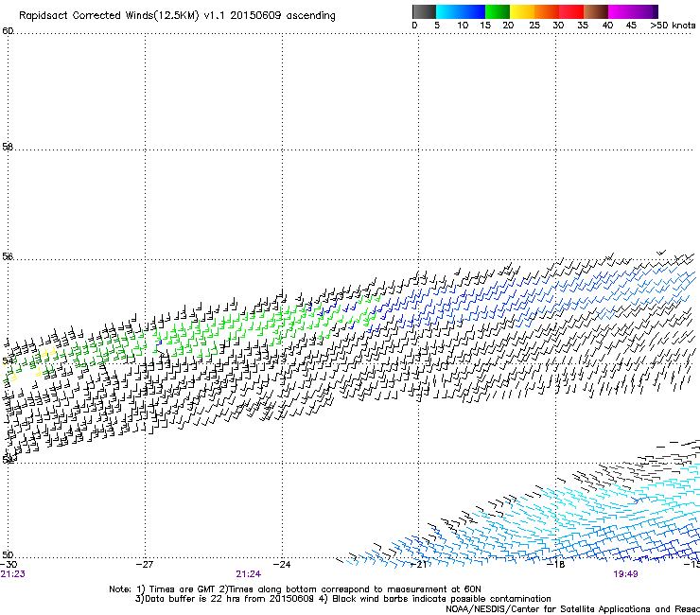Click the orange 25-30 knots color segment
Screen dimensions: 700x615
click(x=547, y=11)
